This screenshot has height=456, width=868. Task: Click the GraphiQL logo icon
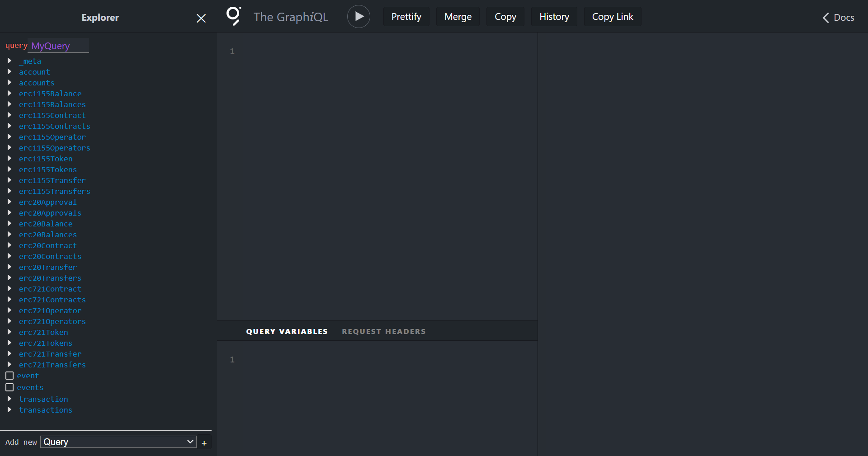[233, 16]
